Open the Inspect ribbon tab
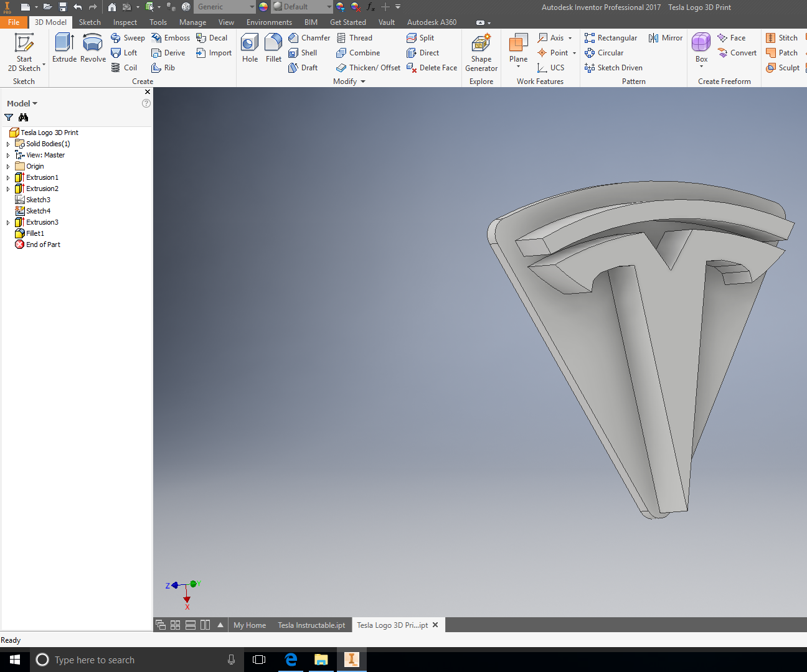Screen dimensions: 807x672 pyautogui.click(x=125, y=22)
